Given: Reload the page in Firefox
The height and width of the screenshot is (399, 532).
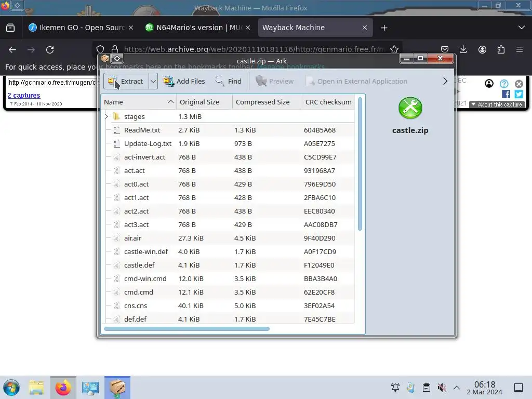Looking at the screenshot, I should [50, 50].
